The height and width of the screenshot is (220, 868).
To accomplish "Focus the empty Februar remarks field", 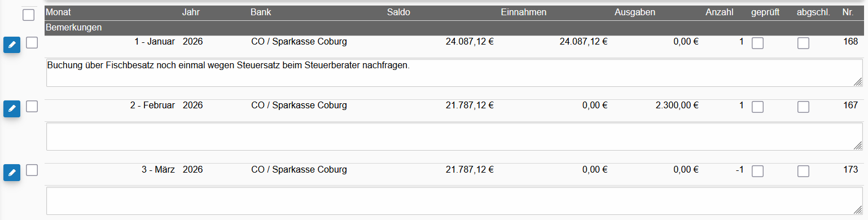I will tap(454, 137).
